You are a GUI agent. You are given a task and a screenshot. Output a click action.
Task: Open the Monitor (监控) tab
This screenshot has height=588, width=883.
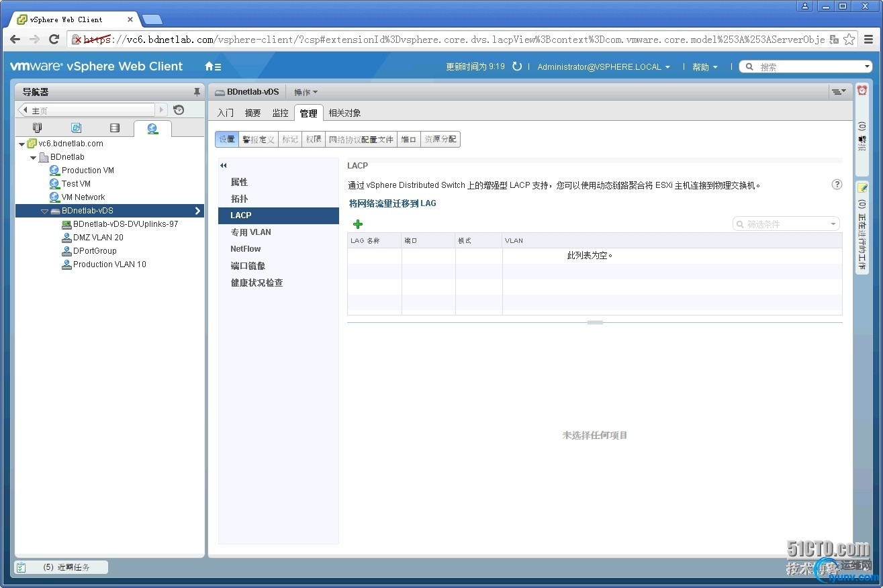click(x=281, y=113)
